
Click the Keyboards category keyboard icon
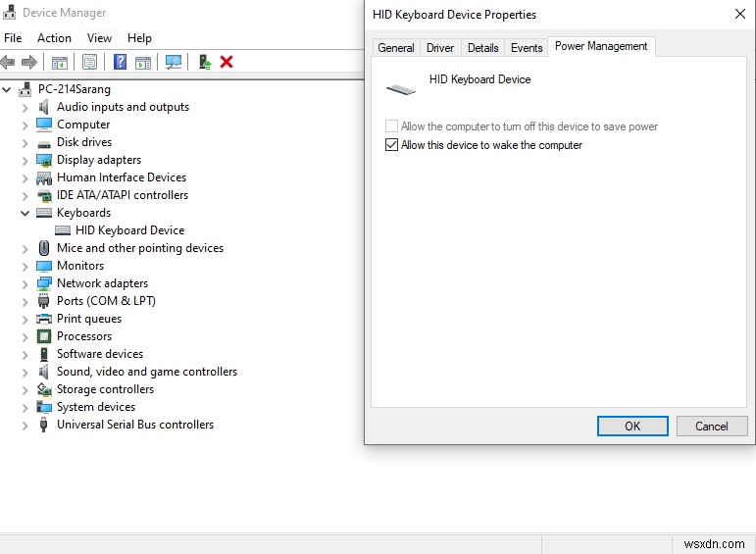(x=44, y=213)
